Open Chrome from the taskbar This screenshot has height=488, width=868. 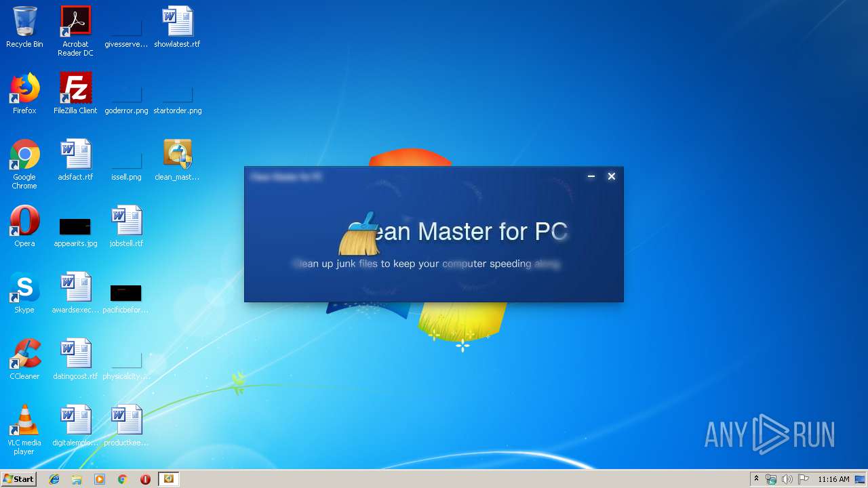click(x=122, y=479)
